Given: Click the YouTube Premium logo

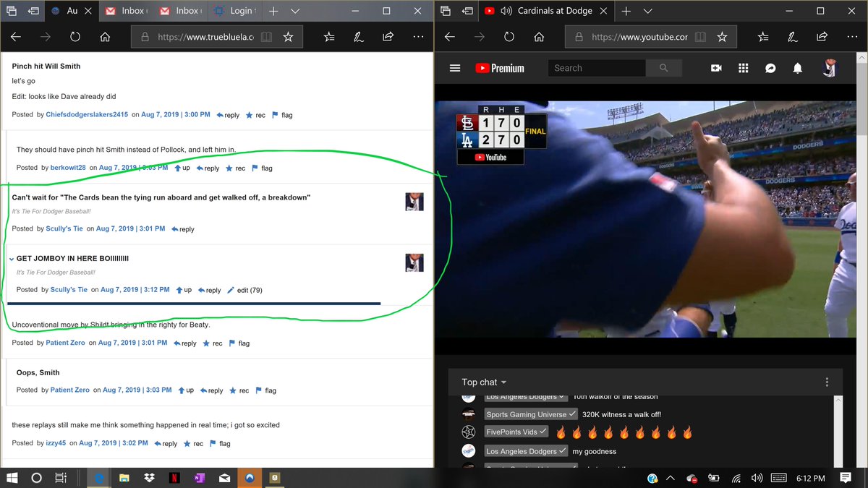Looking at the screenshot, I should pos(500,68).
